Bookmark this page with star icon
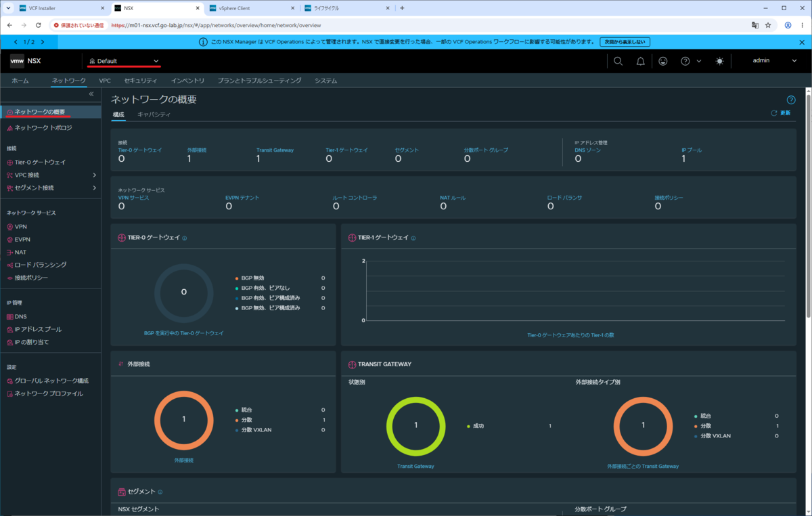 (768, 25)
